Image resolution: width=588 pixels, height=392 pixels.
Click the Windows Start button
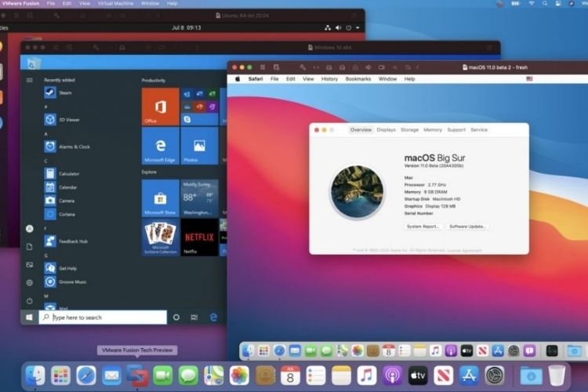click(x=29, y=318)
